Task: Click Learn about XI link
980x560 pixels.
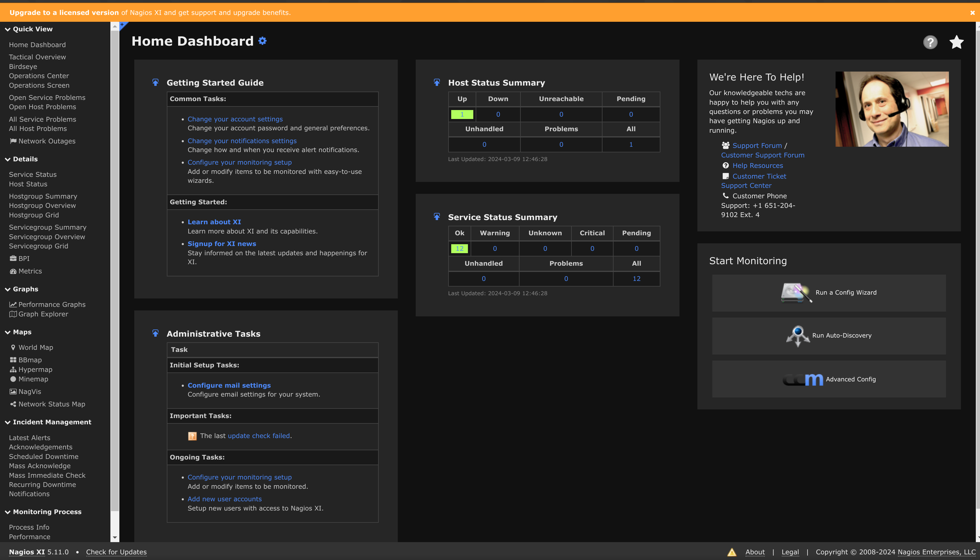Action: (214, 222)
